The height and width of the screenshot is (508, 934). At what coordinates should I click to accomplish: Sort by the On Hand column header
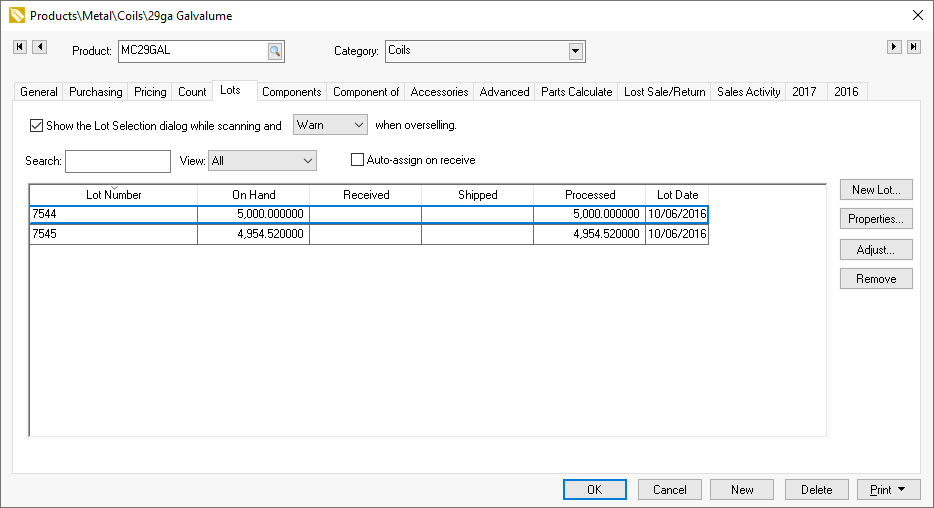(253, 195)
